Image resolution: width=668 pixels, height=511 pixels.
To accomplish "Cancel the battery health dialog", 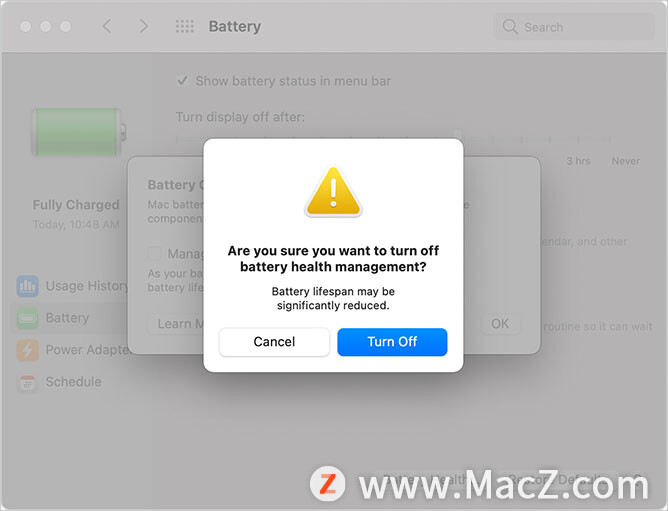I will (x=274, y=342).
